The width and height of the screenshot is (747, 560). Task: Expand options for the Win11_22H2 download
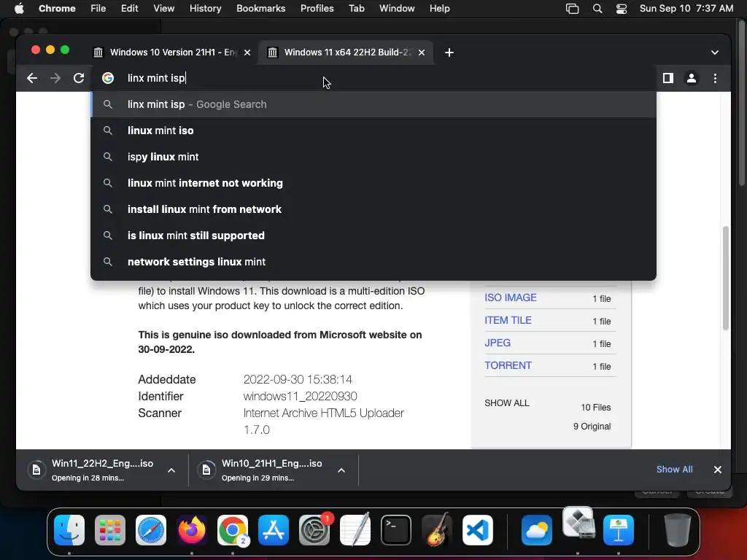tap(171, 470)
